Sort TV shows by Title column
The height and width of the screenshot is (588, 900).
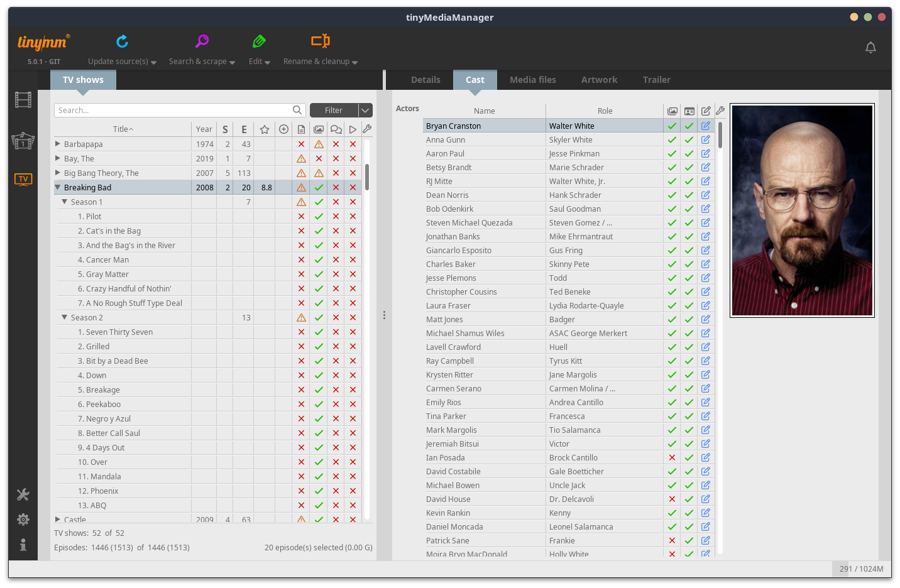tap(123, 129)
